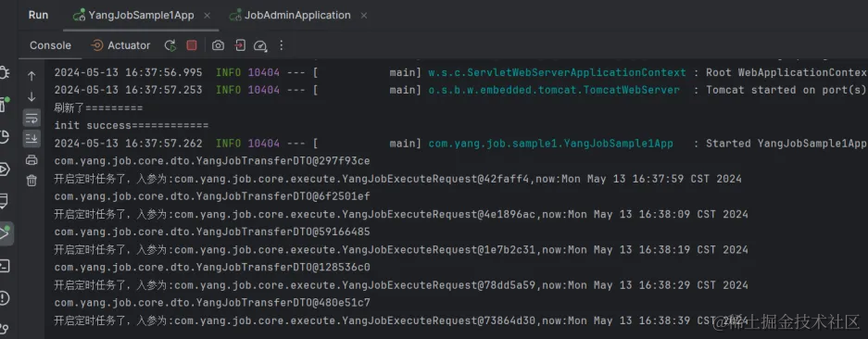Stop the running application with red square
Image resolution: width=868 pixels, height=339 pixels.
click(x=192, y=45)
